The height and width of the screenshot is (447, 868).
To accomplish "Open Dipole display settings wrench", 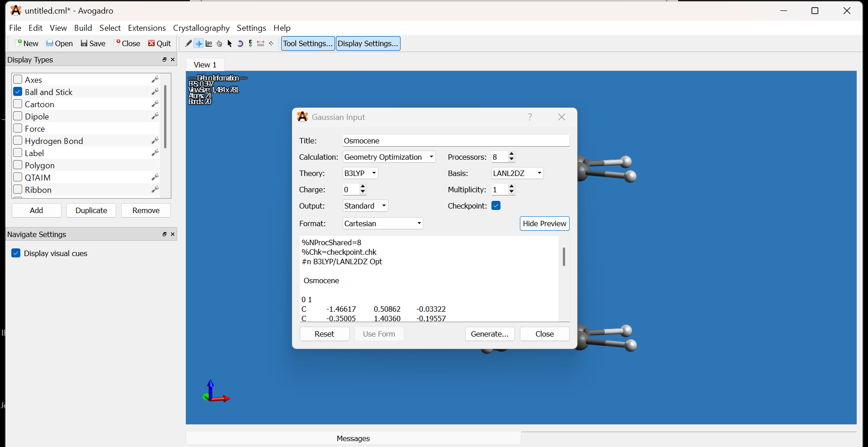I will click(x=155, y=116).
